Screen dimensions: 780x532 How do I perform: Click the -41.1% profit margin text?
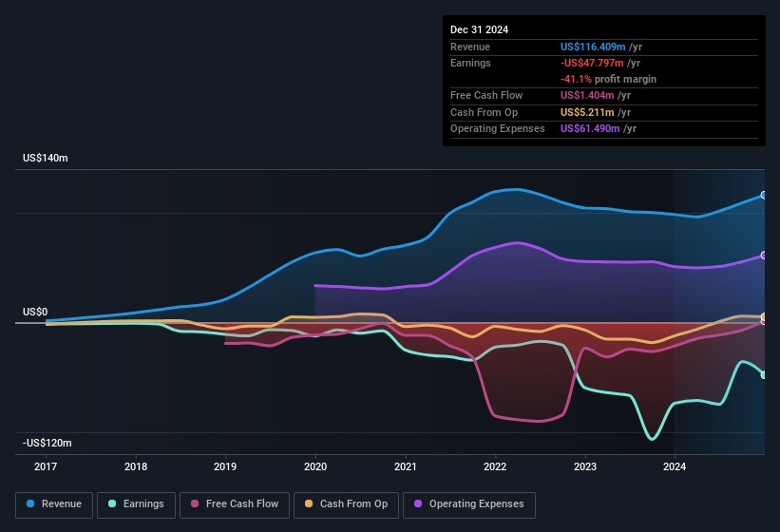[608, 80]
